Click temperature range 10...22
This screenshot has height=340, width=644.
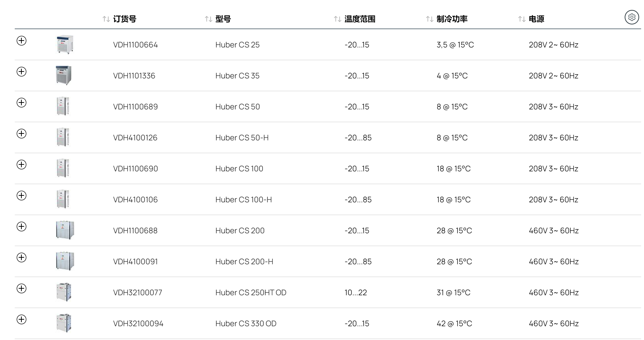(x=355, y=292)
